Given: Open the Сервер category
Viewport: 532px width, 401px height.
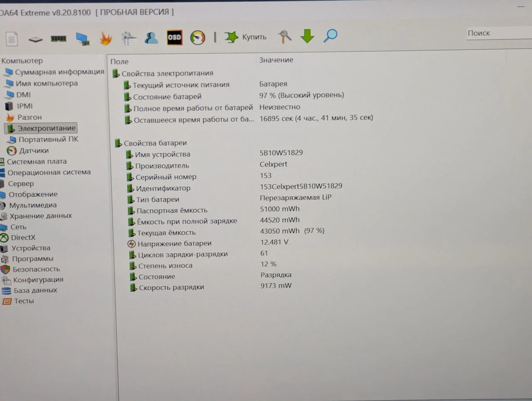Looking at the screenshot, I should 17,183.
